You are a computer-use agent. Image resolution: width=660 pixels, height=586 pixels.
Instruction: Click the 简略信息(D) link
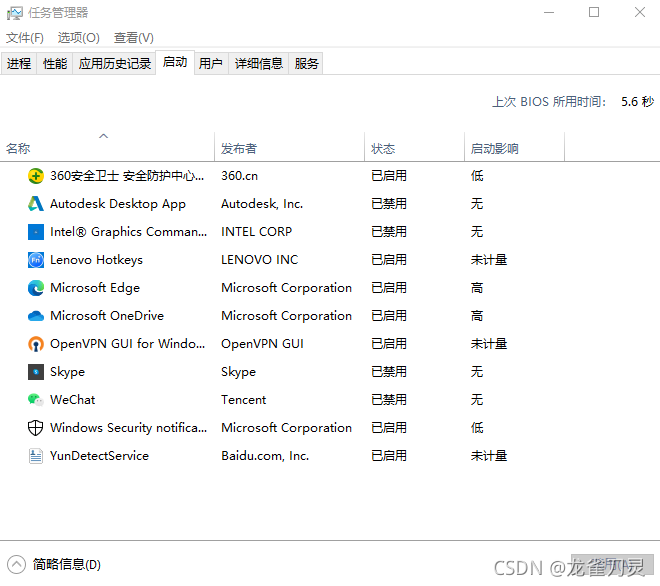[x=67, y=565]
